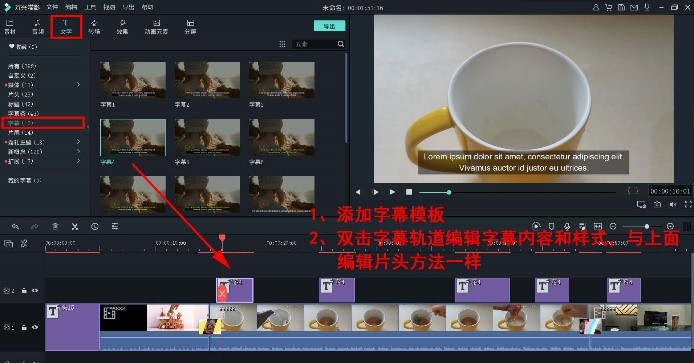Toggle auto ripple link icon
Image resolution: width=694 pixels, height=363 pixels.
(24, 243)
